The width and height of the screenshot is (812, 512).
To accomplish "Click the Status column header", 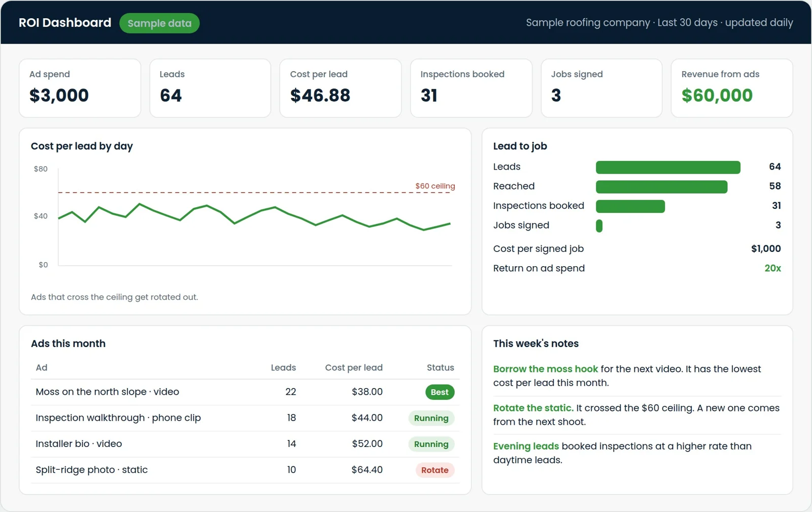I will point(440,367).
